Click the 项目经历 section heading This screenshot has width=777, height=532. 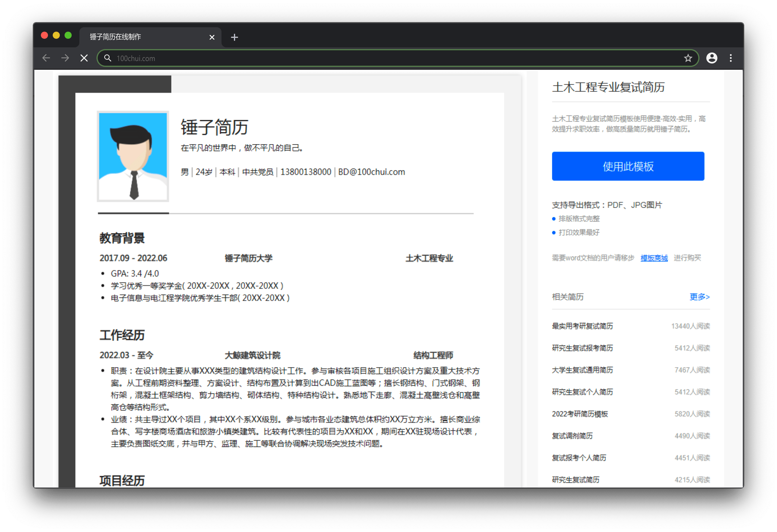[x=122, y=481]
